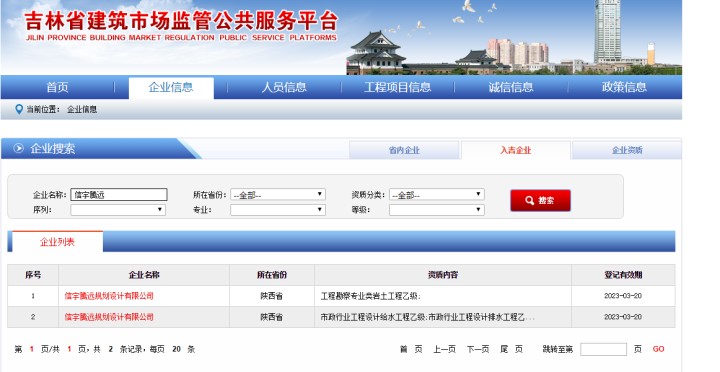Viewport: 720px width, 372px height.
Task: Open 诚信信息 navigation item
Action: [x=511, y=87]
